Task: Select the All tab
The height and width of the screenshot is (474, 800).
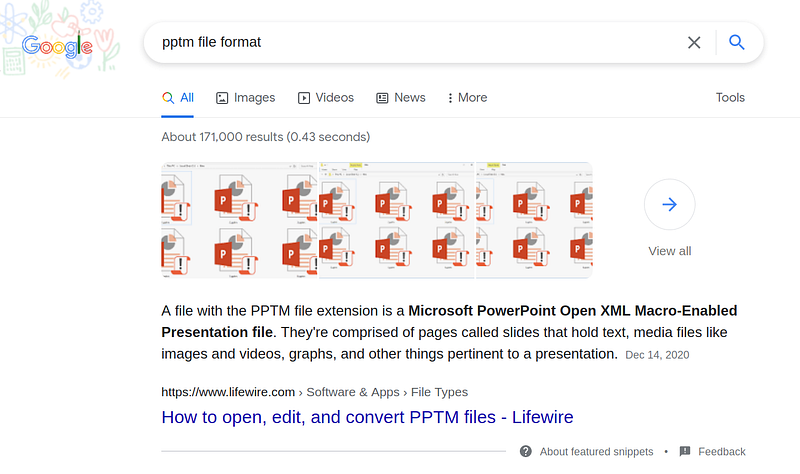Action: pyautogui.click(x=178, y=97)
